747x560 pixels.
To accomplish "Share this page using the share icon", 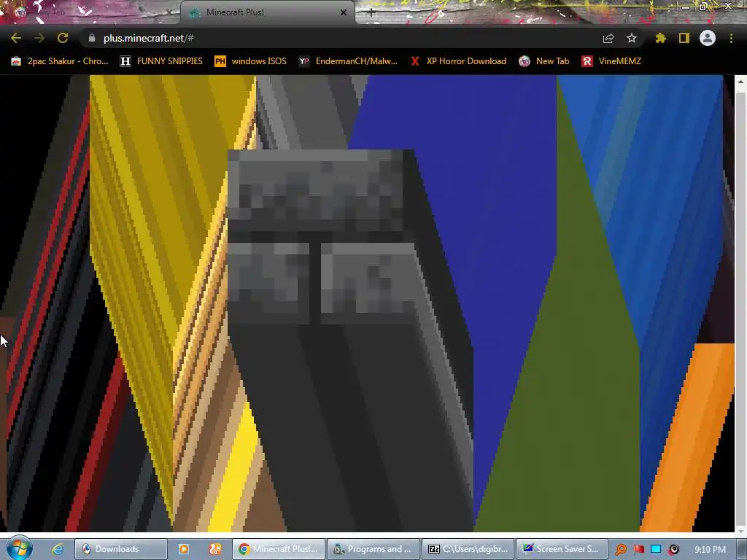I will click(608, 38).
